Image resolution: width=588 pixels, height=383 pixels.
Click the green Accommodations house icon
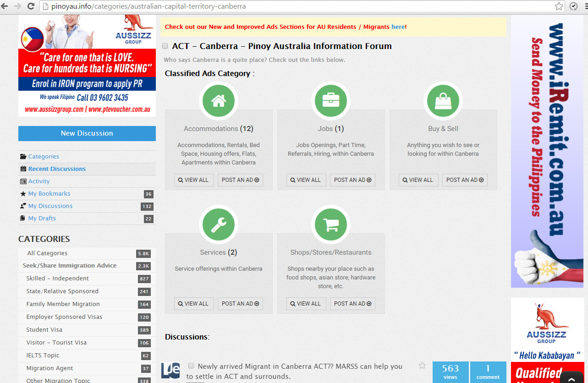(219, 101)
